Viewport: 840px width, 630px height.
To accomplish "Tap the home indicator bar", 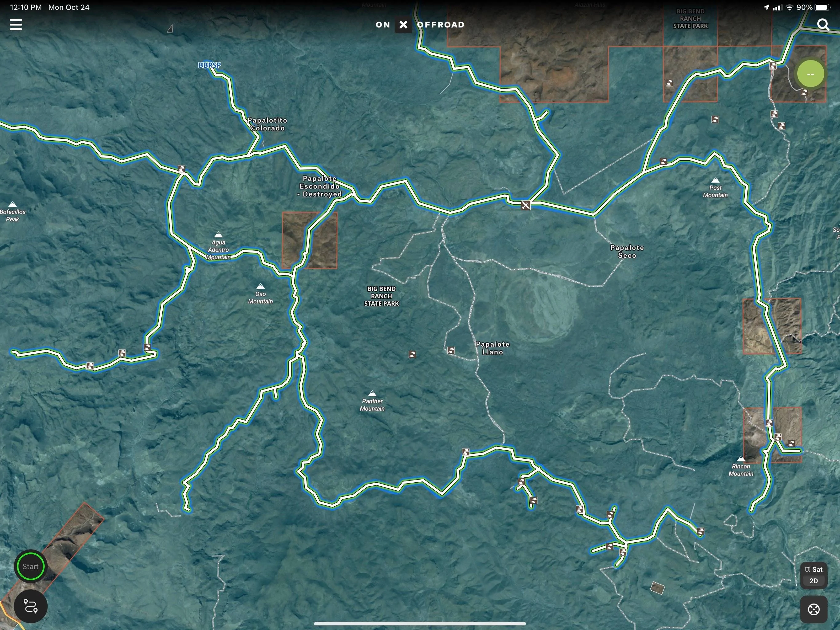I will point(420,624).
